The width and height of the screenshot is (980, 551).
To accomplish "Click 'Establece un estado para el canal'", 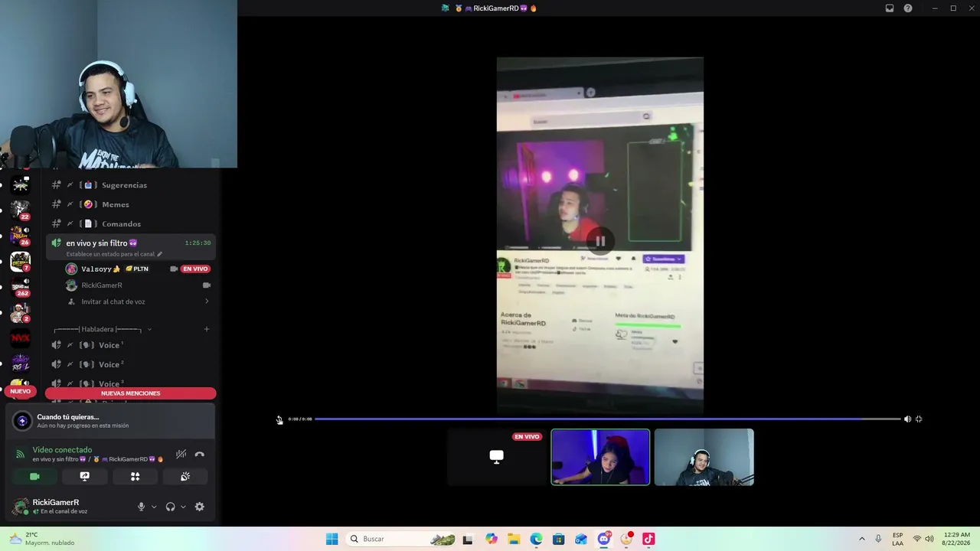I will coord(114,254).
